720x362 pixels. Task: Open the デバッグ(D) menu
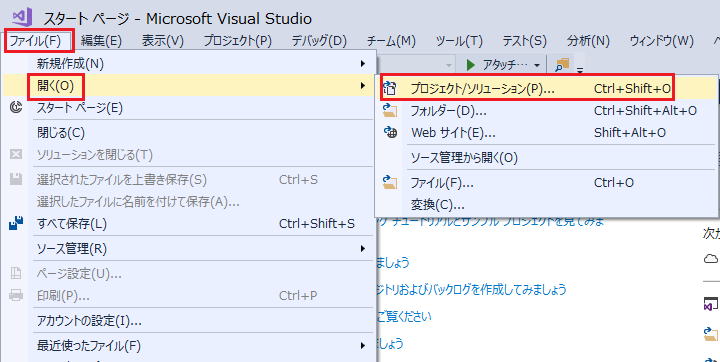pos(319,40)
